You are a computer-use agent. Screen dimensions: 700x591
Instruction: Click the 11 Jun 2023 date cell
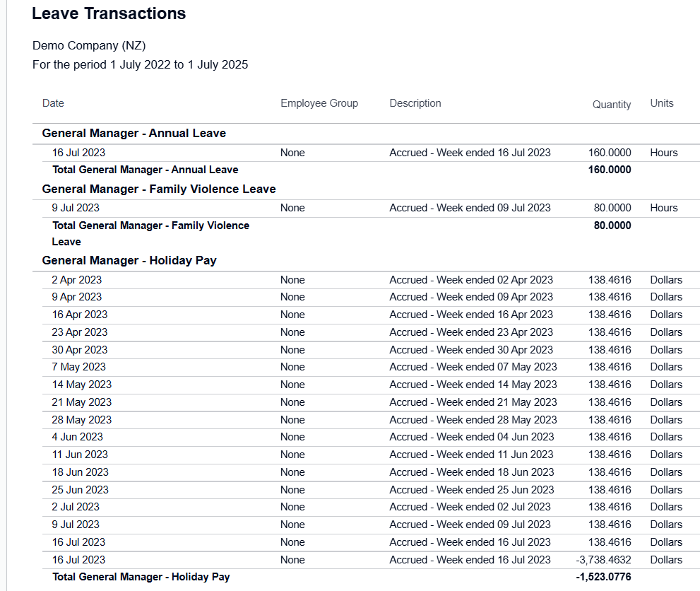pyautogui.click(x=80, y=455)
